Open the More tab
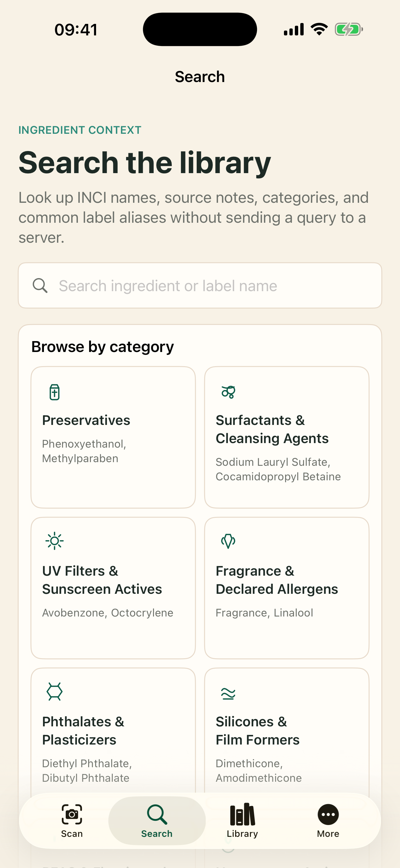This screenshot has width=400, height=868. tap(328, 820)
